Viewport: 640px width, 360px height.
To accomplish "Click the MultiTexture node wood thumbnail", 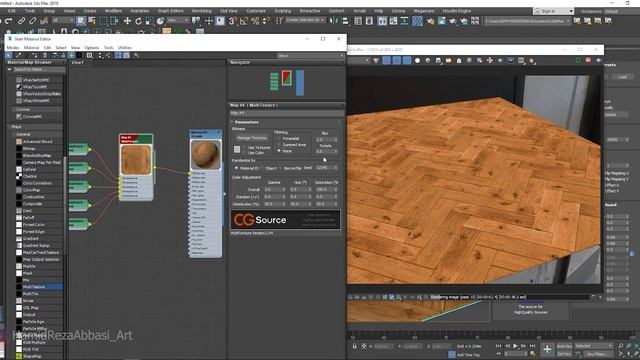I will [136, 160].
